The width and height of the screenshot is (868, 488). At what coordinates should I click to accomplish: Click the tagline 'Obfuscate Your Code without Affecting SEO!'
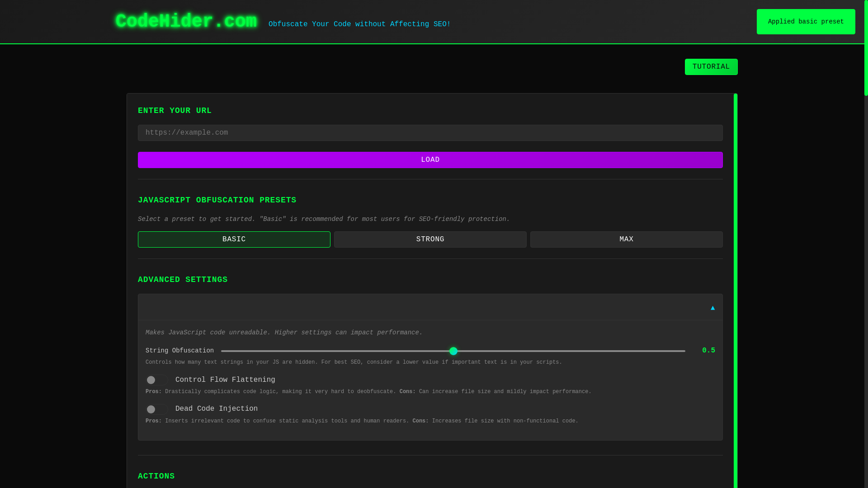pyautogui.click(x=359, y=24)
